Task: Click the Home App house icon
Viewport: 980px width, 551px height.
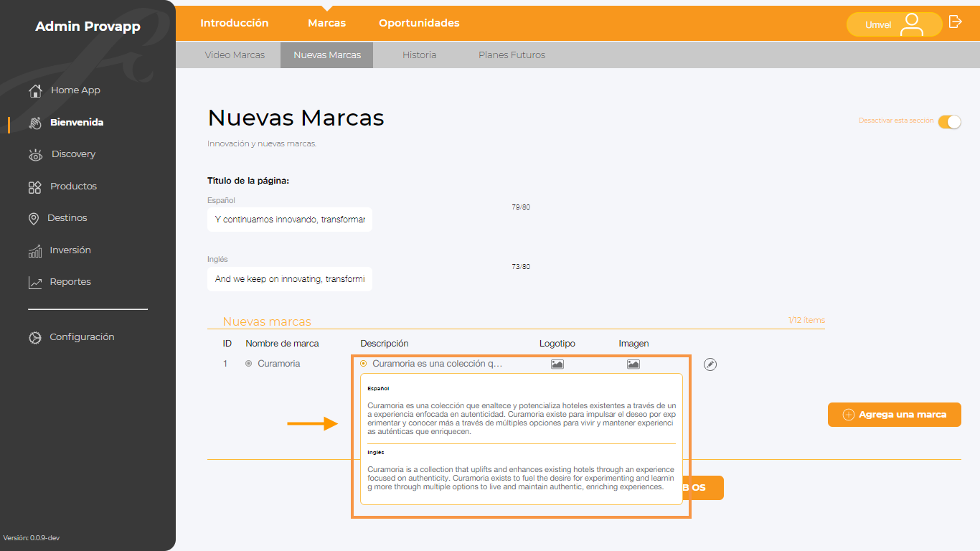Action: [x=35, y=90]
